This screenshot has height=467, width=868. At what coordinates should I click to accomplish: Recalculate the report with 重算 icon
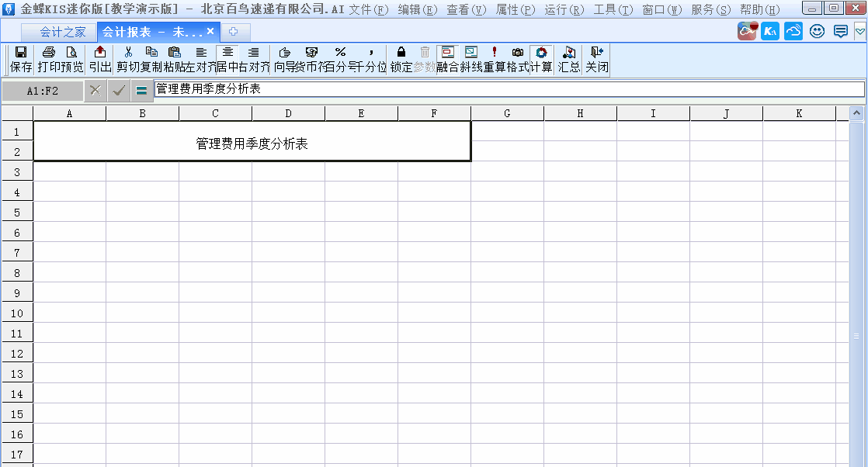pyautogui.click(x=493, y=54)
